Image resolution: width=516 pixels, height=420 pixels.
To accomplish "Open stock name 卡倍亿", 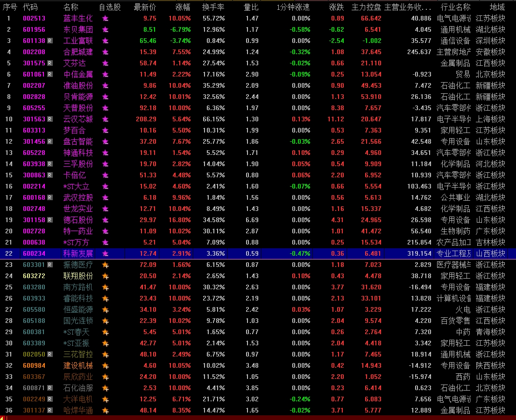I will point(74,175).
